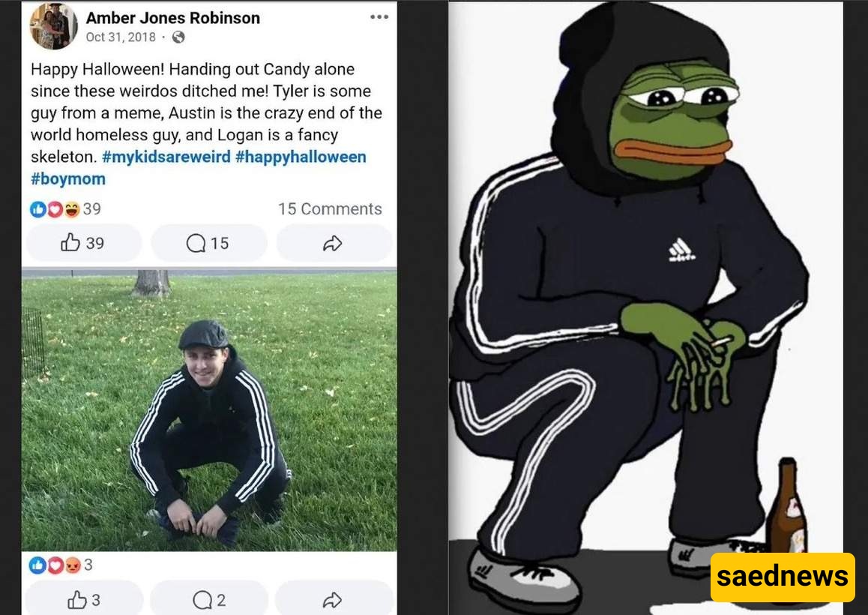Open comments via speech bubble showing 15
The image size is (868, 615).
point(208,243)
